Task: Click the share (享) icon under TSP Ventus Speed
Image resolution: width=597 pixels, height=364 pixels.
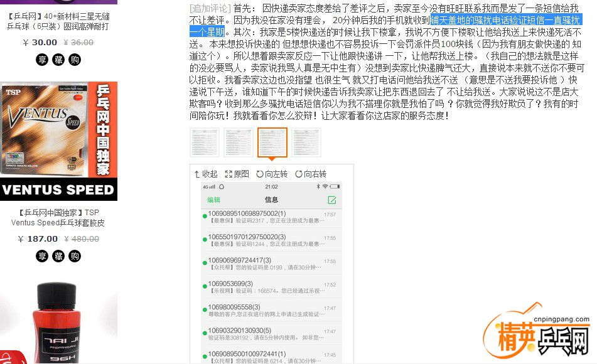Action: (42, 256)
